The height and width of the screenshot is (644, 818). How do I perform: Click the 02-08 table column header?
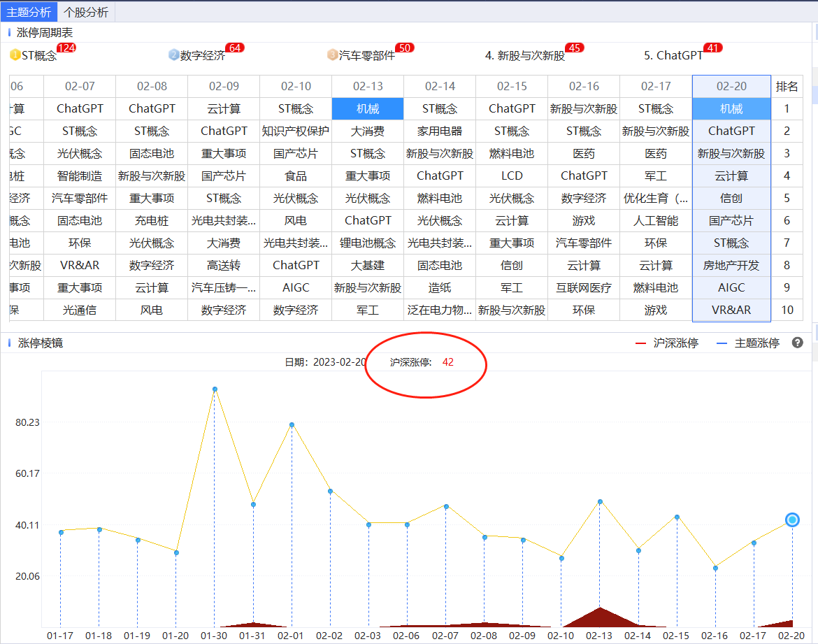[x=152, y=86]
